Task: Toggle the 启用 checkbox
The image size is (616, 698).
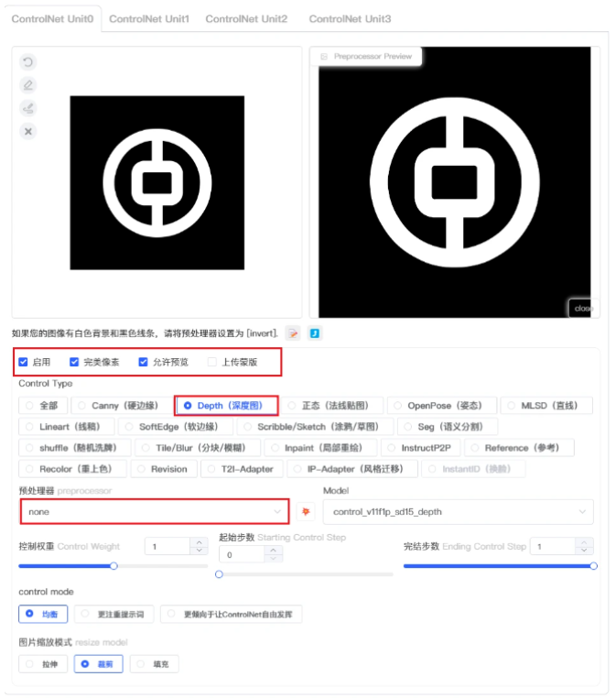Action: tap(23, 362)
